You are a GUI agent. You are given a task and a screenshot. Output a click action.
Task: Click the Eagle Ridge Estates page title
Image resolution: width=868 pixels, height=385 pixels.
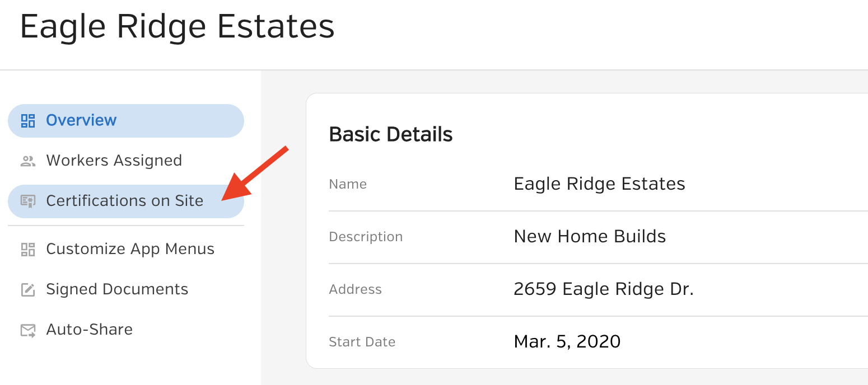point(177,27)
